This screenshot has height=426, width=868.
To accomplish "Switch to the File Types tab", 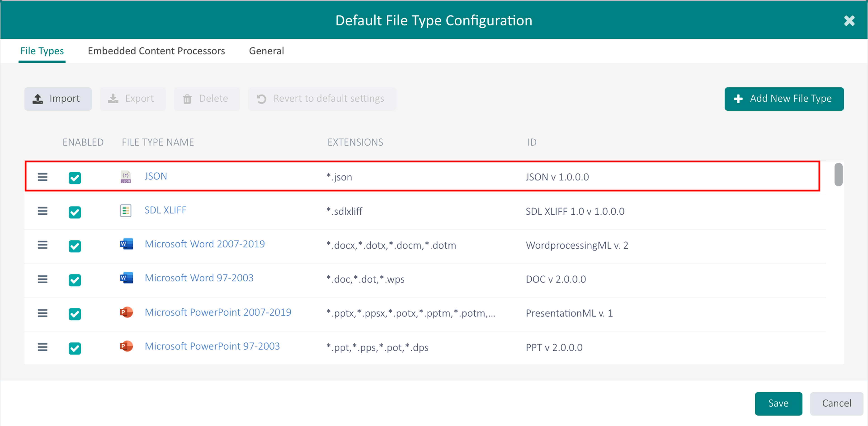I will pyautogui.click(x=42, y=51).
